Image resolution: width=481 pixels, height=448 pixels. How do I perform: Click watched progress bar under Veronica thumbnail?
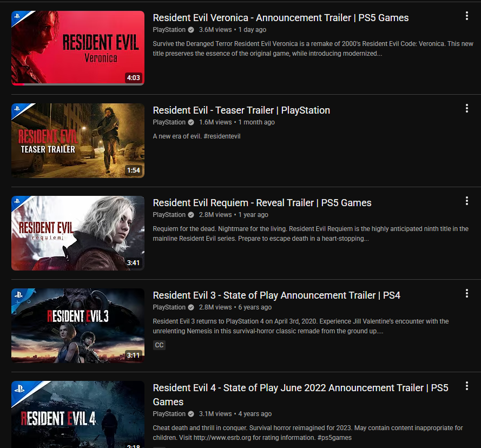pyautogui.click(x=78, y=84)
